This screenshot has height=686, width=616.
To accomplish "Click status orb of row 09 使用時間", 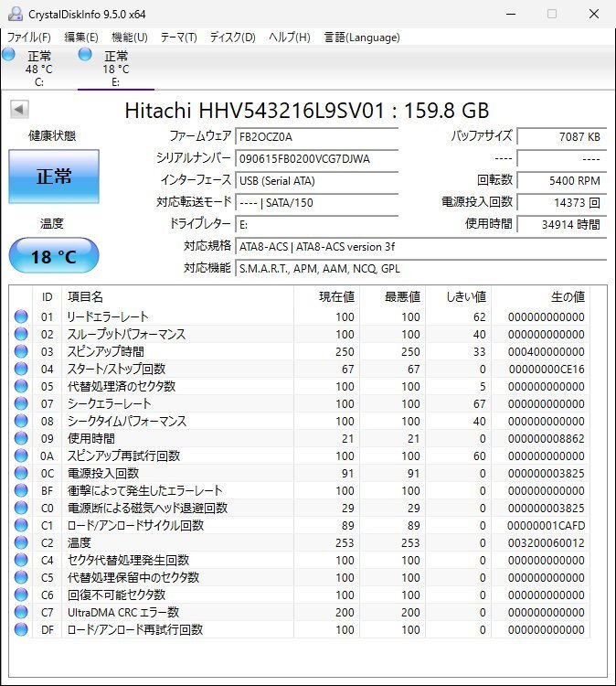I will [21, 438].
